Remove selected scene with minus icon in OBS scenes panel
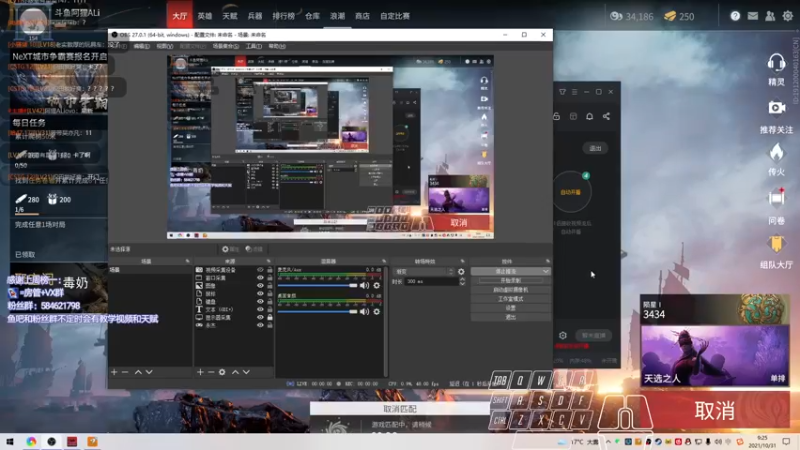 click(x=125, y=372)
